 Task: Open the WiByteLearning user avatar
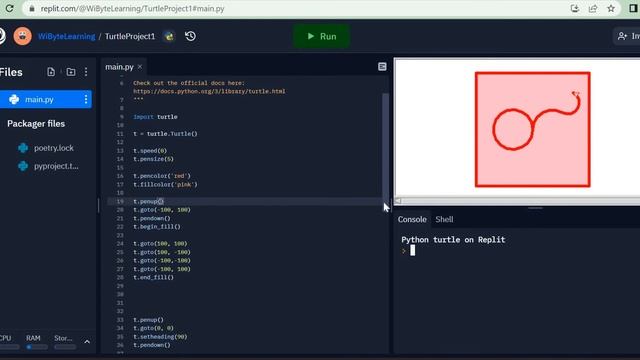coord(22,36)
